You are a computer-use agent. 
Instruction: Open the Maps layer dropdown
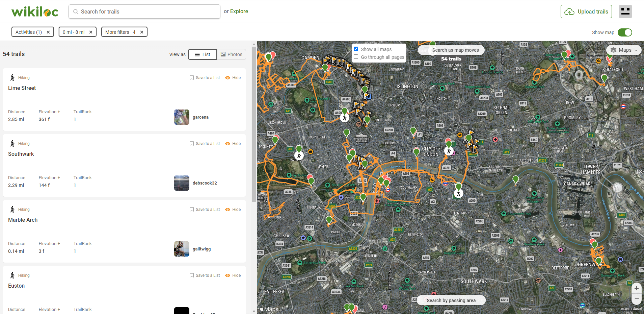[x=624, y=50]
